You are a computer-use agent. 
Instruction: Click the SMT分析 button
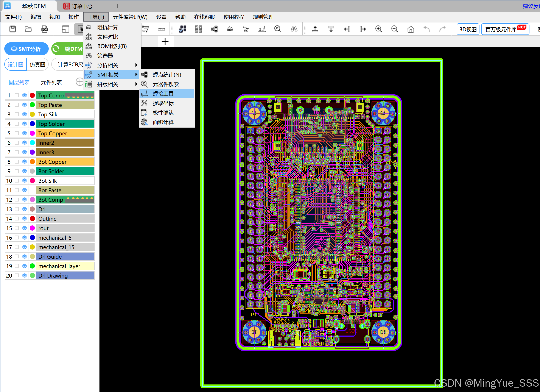[x=26, y=49]
